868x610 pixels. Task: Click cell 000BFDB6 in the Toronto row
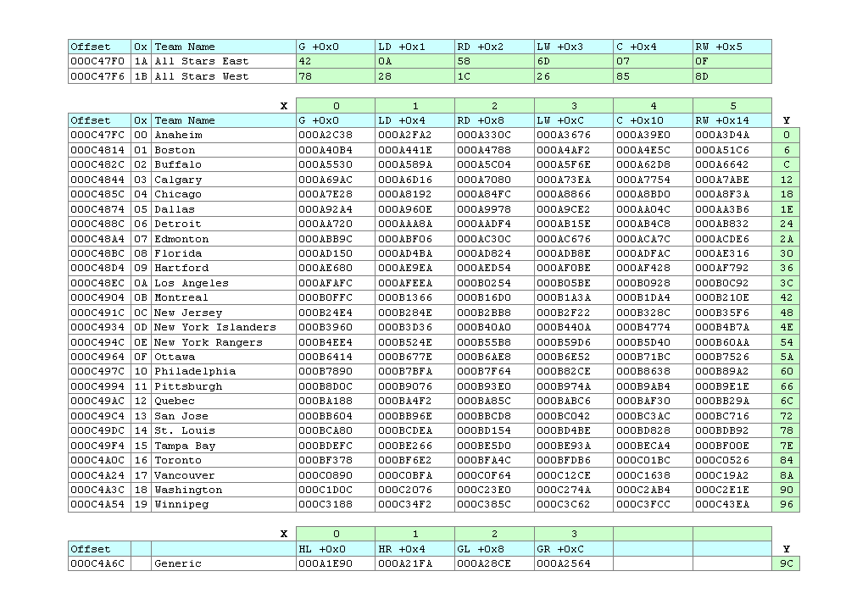pos(573,460)
